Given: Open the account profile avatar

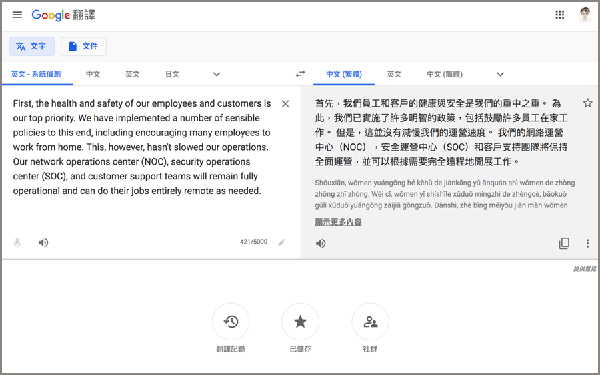Looking at the screenshot, I should pyautogui.click(x=584, y=15).
